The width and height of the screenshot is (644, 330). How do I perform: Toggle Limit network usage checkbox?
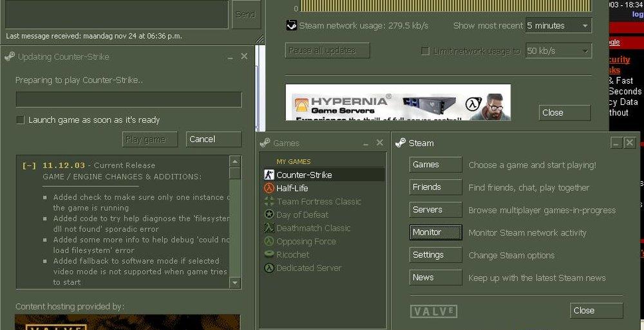click(x=426, y=51)
